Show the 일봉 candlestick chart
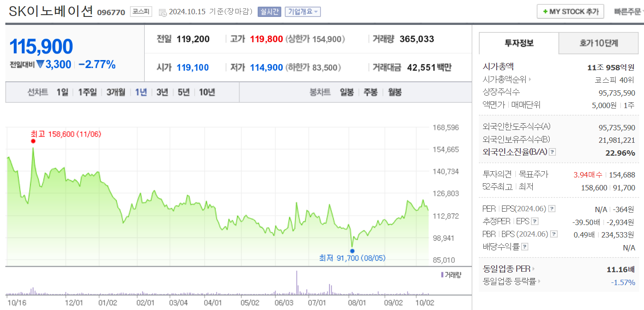This screenshot has height=310, width=644. tap(347, 93)
